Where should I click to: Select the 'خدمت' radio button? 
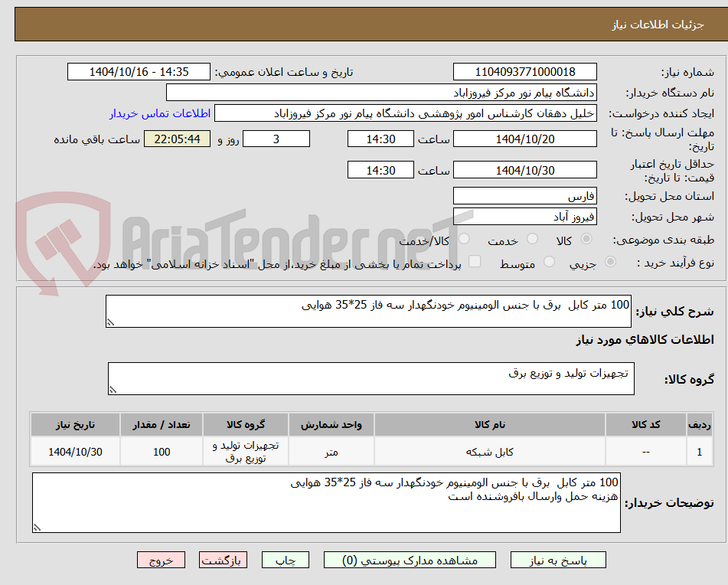pyautogui.click(x=532, y=239)
